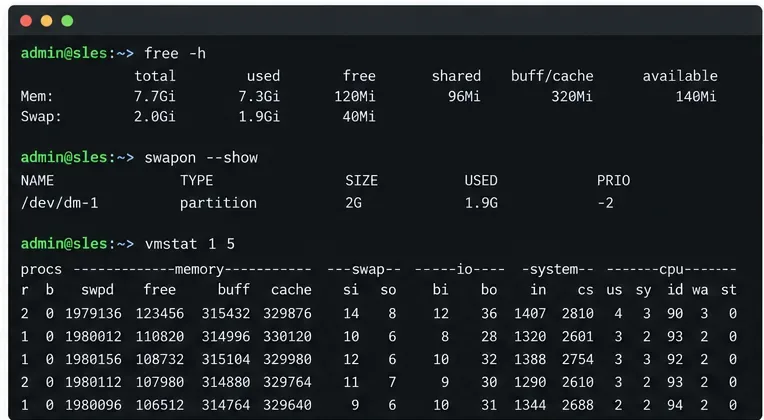Select the free value 108732
Image resolution: width=764 pixels, height=420 pixels.
coord(160,359)
